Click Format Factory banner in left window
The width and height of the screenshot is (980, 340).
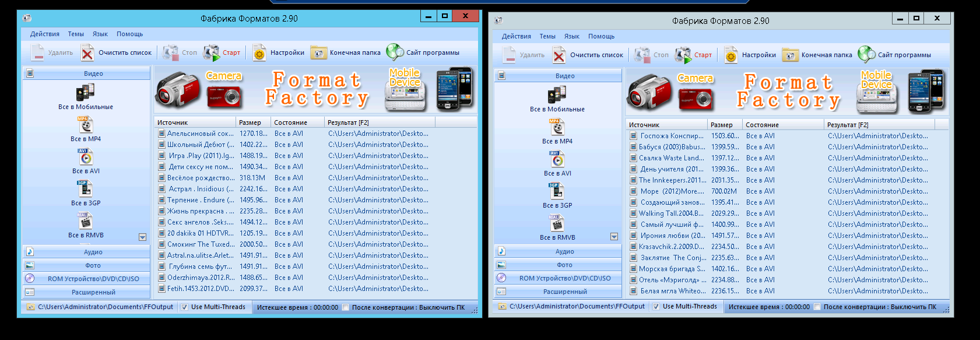click(x=317, y=89)
